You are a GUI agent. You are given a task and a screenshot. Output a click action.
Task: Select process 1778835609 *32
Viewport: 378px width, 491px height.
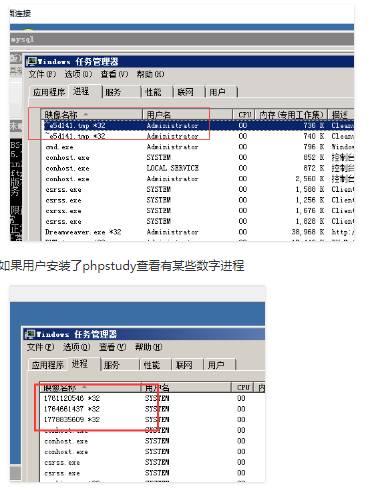point(153,419)
